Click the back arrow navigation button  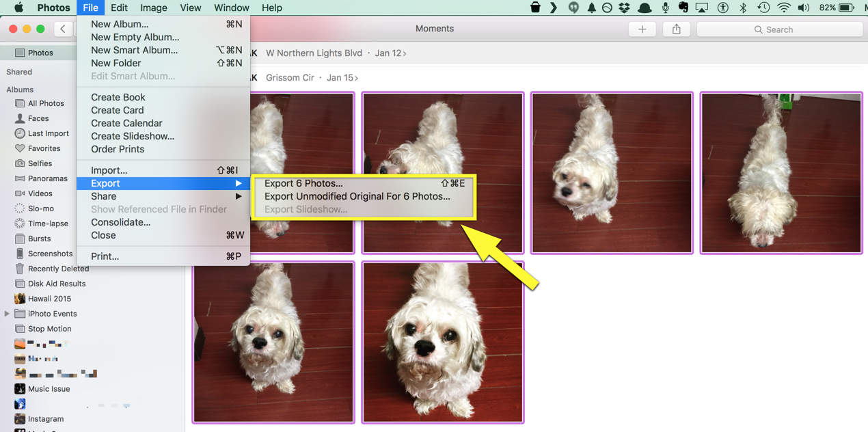click(63, 29)
